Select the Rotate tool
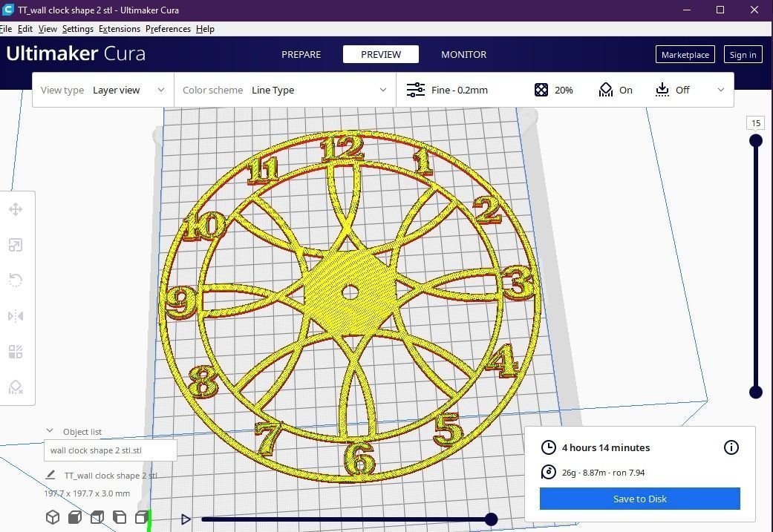The image size is (773, 532). point(15,280)
